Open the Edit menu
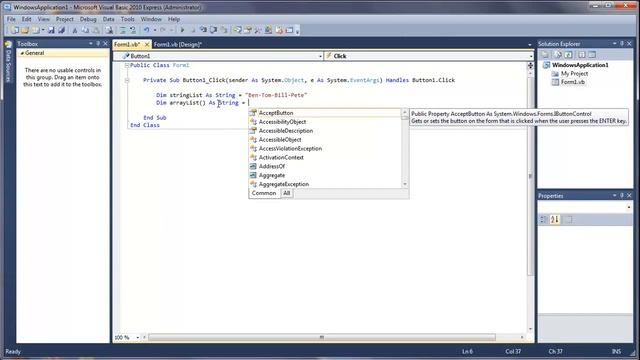The image size is (640, 360). click(27, 19)
